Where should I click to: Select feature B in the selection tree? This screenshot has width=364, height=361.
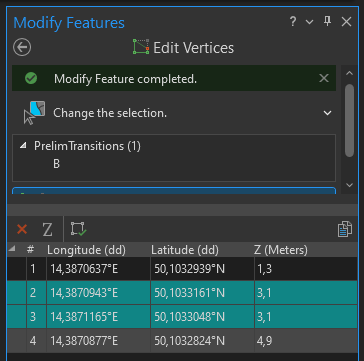[56, 164]
